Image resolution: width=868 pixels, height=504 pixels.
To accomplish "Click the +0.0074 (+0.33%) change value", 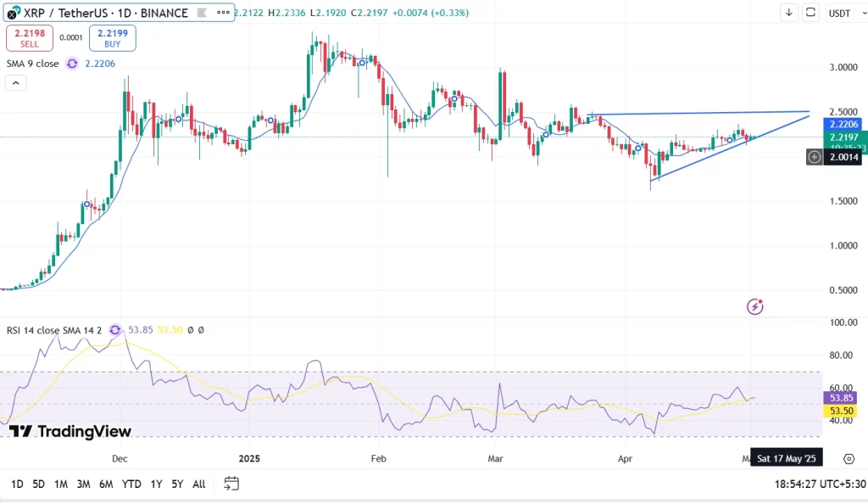I will click(x=430, y=12).
